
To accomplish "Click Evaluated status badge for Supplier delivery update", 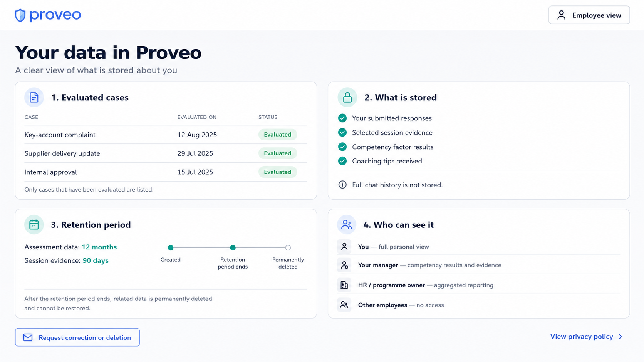I will [x=278, y=153].
